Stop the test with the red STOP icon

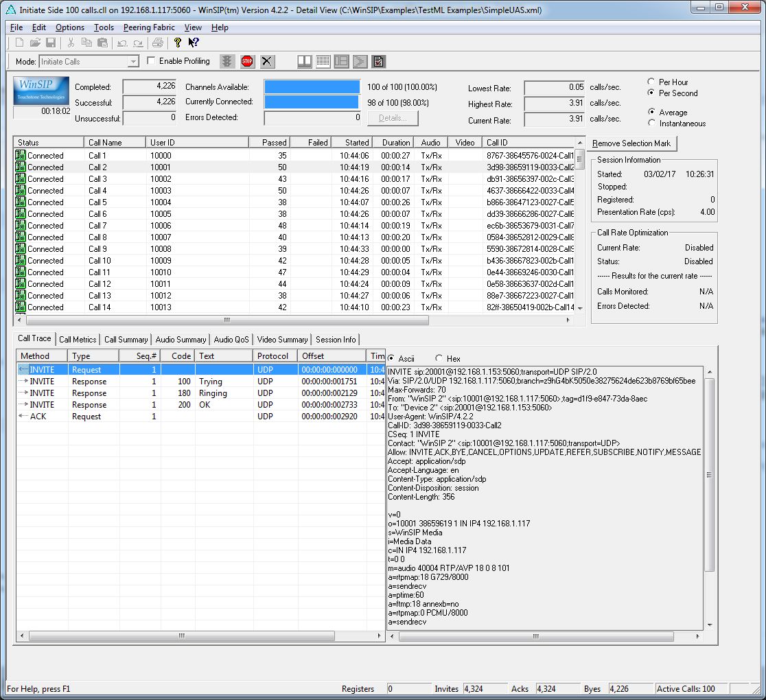point(247,61)
